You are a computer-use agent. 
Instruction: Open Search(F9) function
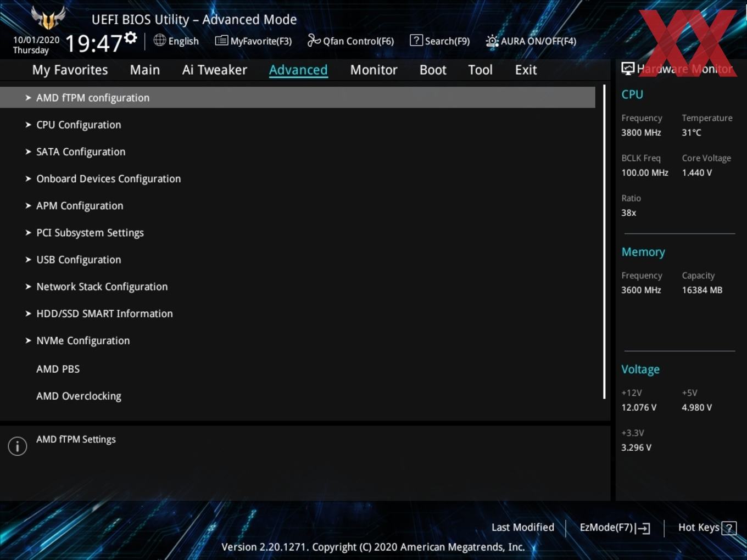[440, 41]
